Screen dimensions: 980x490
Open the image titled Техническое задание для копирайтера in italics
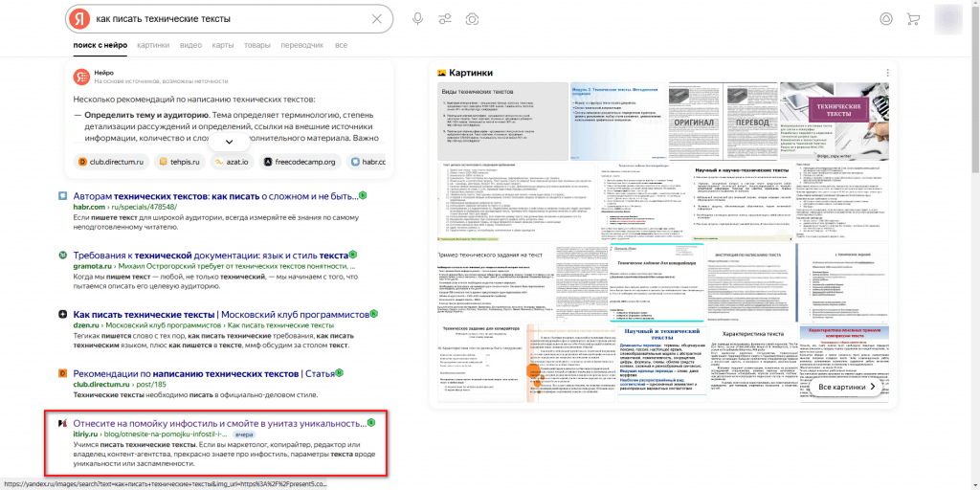coord(657,283)
